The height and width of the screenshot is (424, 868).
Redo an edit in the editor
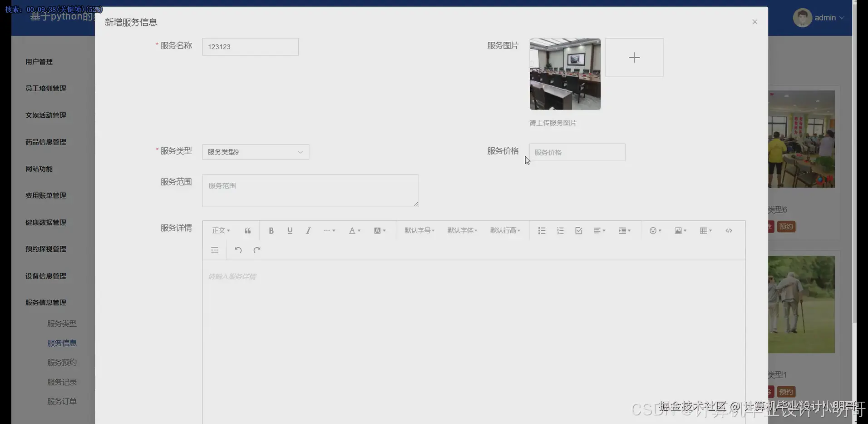(257, 250)
